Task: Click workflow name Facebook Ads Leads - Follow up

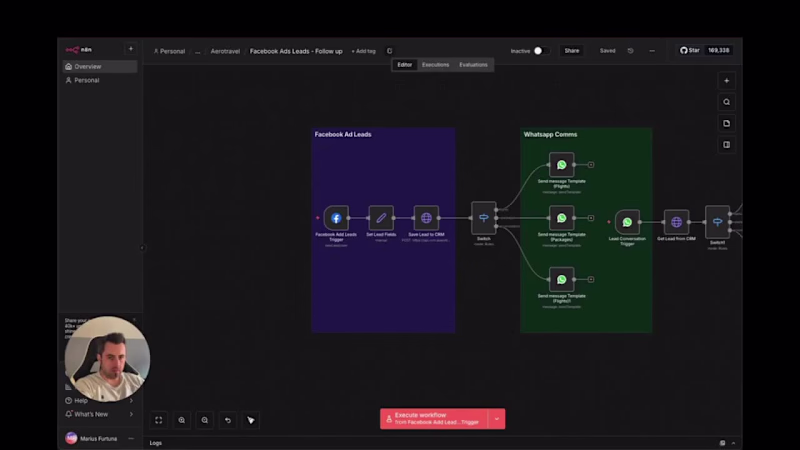Action: tap(296, 51)
